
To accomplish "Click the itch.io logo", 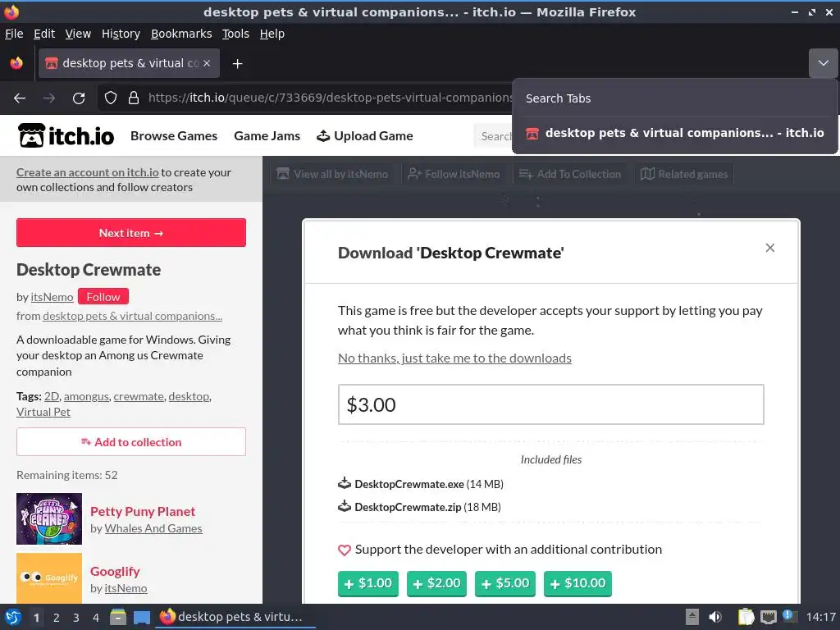I will click(x=66, y=135).
